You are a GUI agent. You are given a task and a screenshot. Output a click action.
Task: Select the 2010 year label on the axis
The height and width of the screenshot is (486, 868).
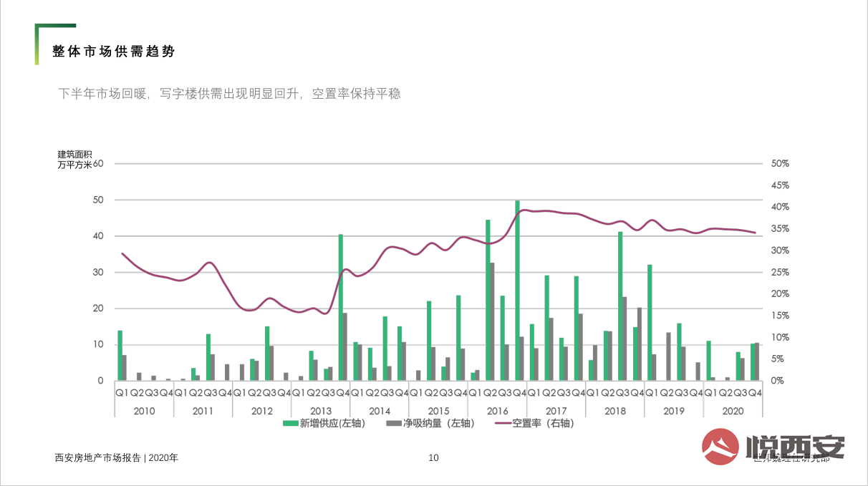(144, 411)
